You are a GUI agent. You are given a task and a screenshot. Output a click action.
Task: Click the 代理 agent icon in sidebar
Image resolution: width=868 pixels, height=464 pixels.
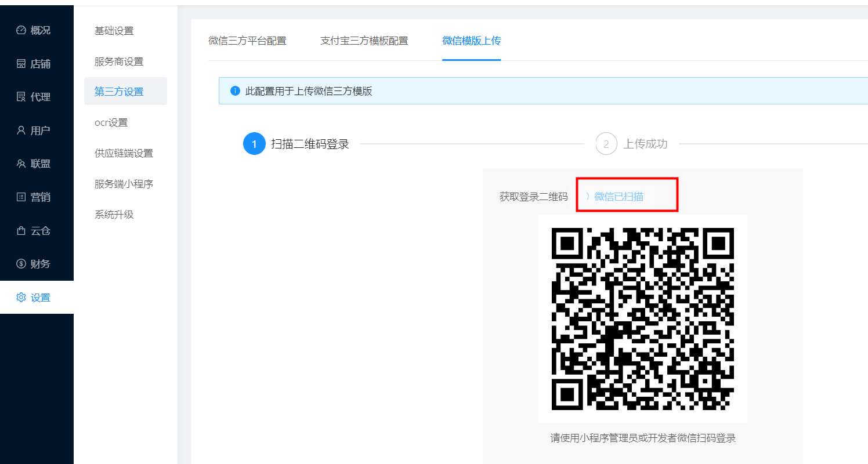click(x=21, y=97)
